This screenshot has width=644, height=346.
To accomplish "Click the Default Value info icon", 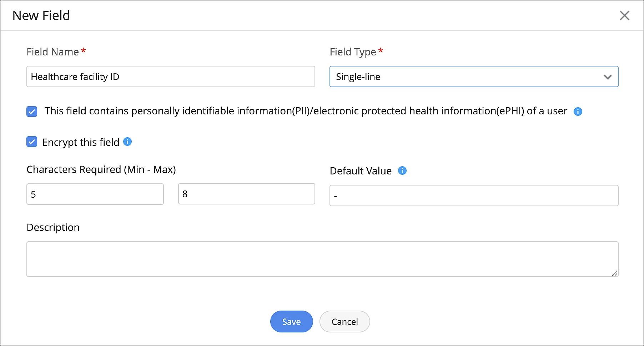I will [x=402, y=170].
